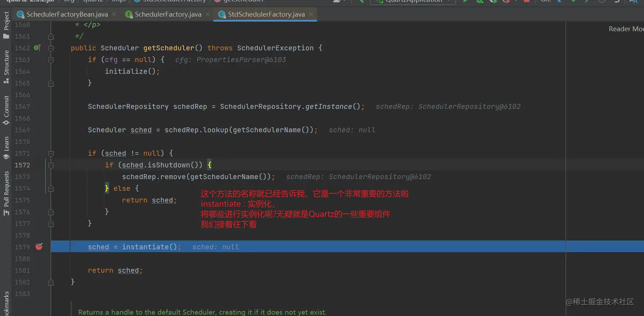The height and width of the screenshot is (316, 644).
Task: Close the SchedulerFactoryBean.java tab
Action: coord(114,14)
